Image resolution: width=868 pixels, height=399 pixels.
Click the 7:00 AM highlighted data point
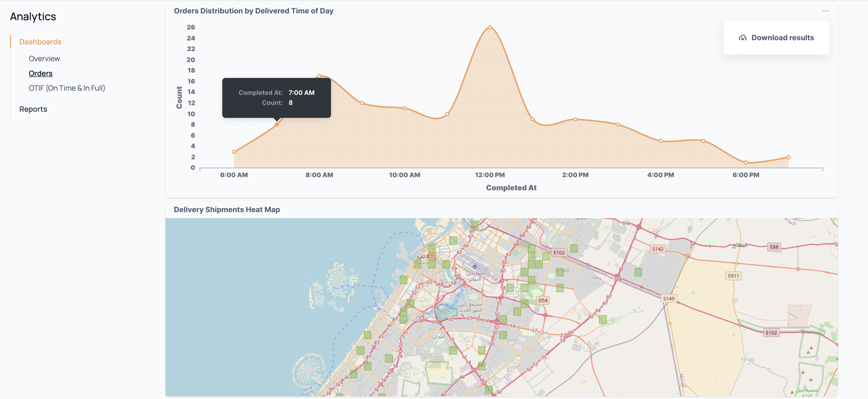(276, 125)
